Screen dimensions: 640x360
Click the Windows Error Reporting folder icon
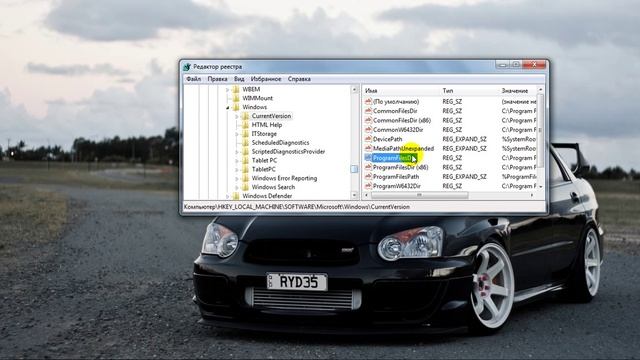pyautogui.click(x=245, y=178)
